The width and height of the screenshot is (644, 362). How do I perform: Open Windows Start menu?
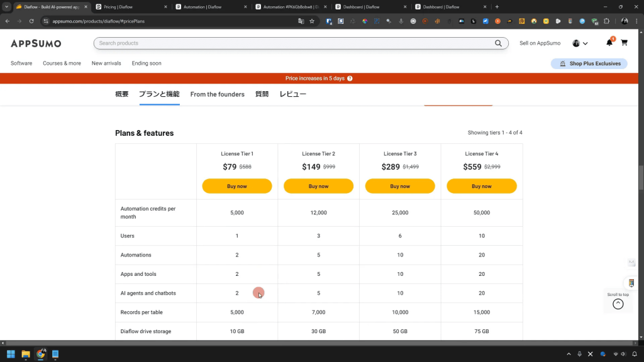[x=11, y=354]
